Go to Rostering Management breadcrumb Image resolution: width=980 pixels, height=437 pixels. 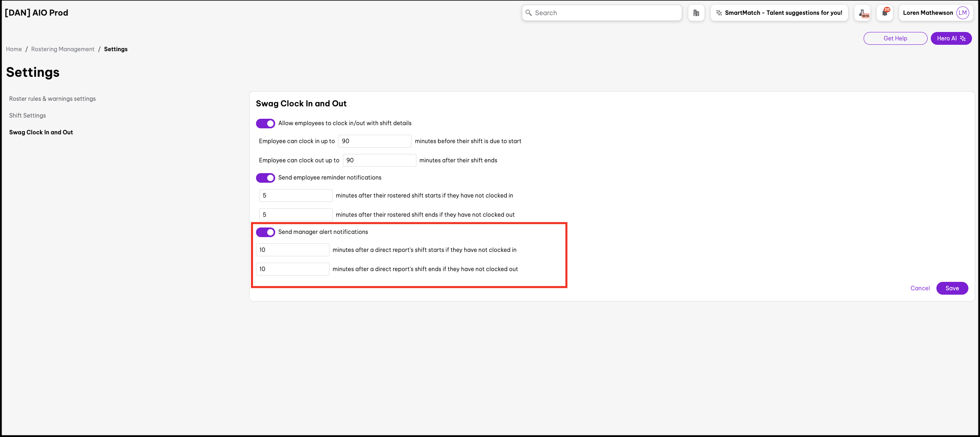63,49
